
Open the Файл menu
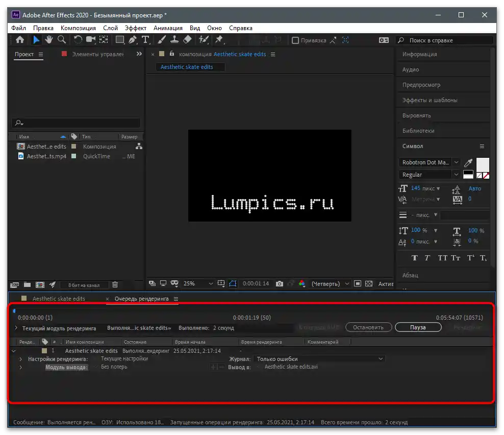pyautogui.click(x=19, y=28)
